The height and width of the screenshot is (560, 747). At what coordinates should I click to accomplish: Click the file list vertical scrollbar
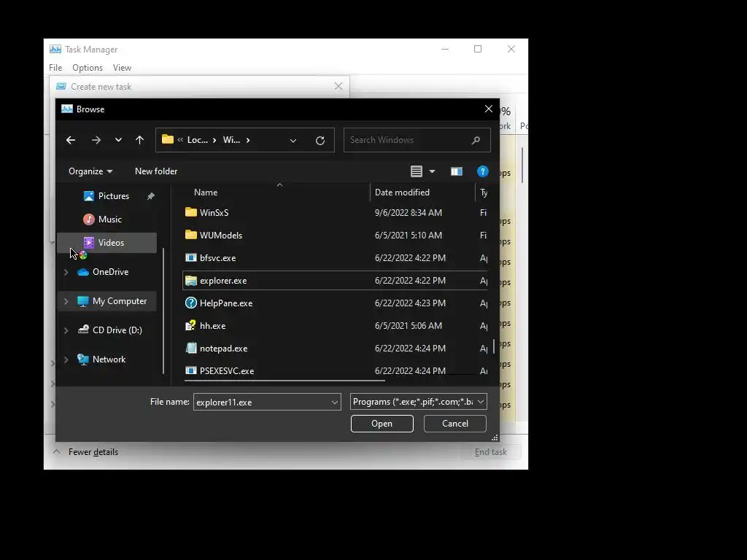click(494, 346)
